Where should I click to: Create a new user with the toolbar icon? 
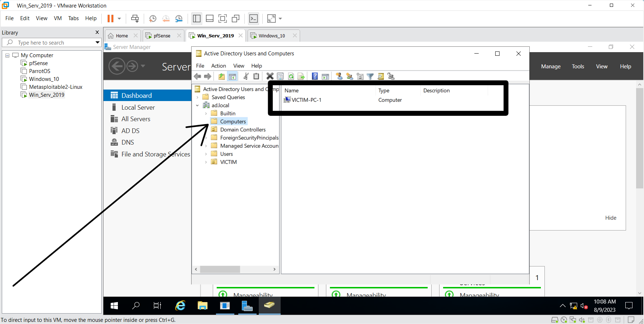339,76
